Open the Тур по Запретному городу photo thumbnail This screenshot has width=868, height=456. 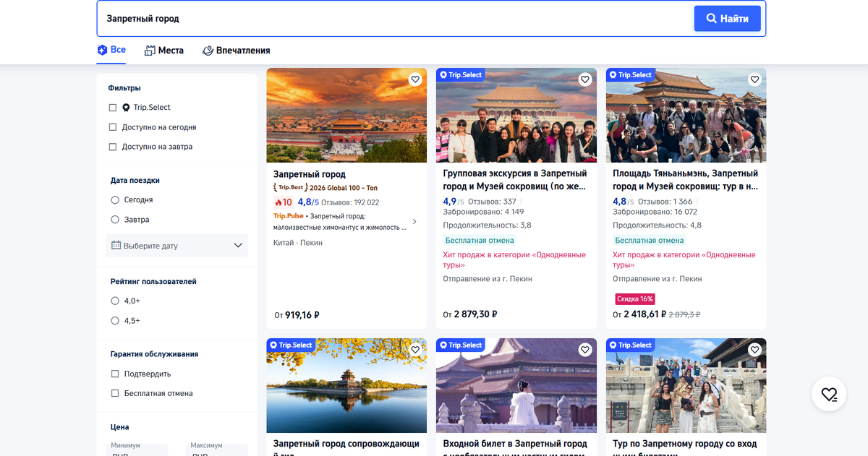tap(686, 385)
